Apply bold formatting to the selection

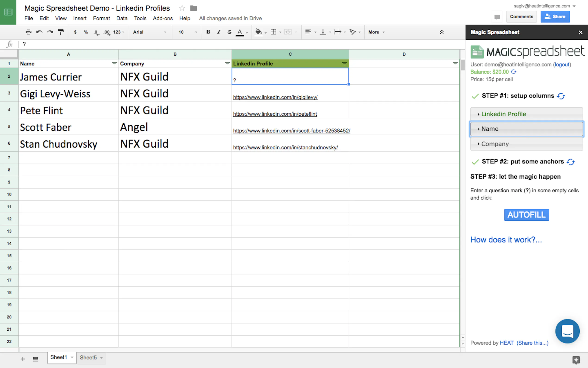click(208, 32)
